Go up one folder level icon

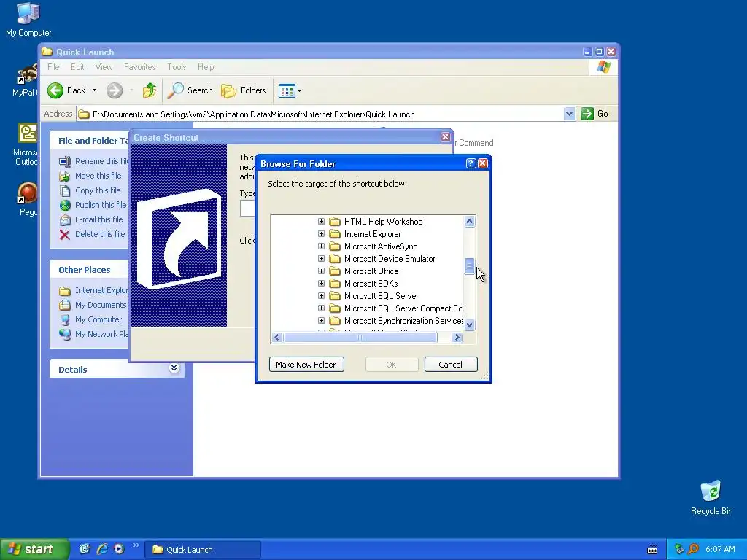click(x=150, y=90)
